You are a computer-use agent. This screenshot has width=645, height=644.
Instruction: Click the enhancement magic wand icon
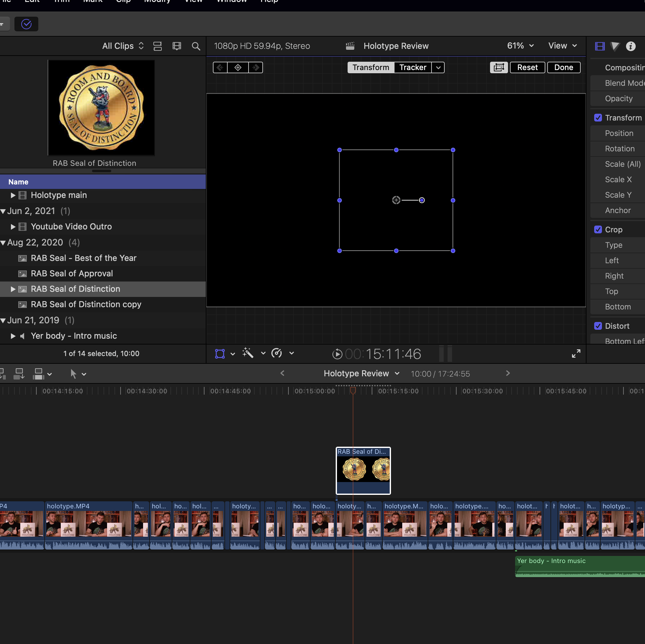[248, 353]
